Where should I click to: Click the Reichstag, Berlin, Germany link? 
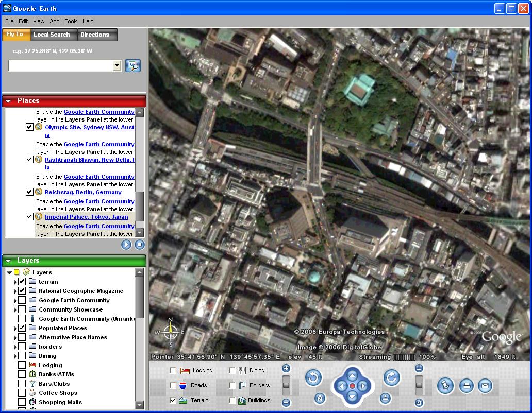point(83,192)
